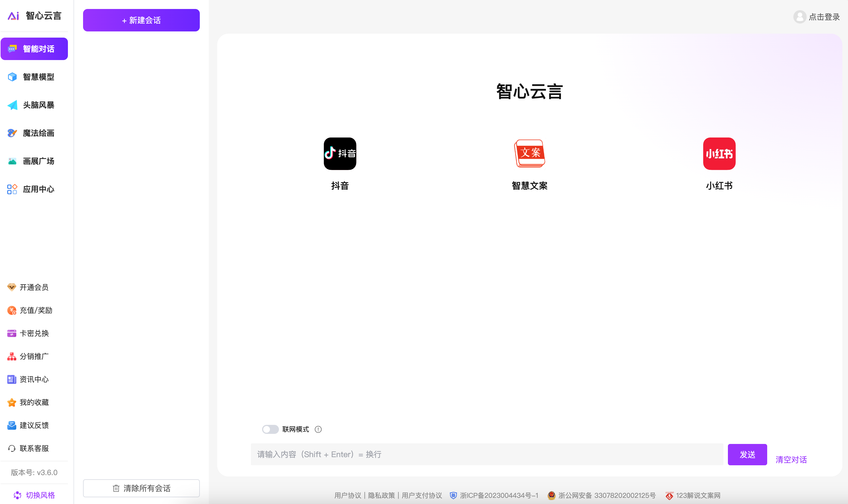The image size is (848, 504).
Task: Click the 联网模式 label text
Action: click(295, 429)
